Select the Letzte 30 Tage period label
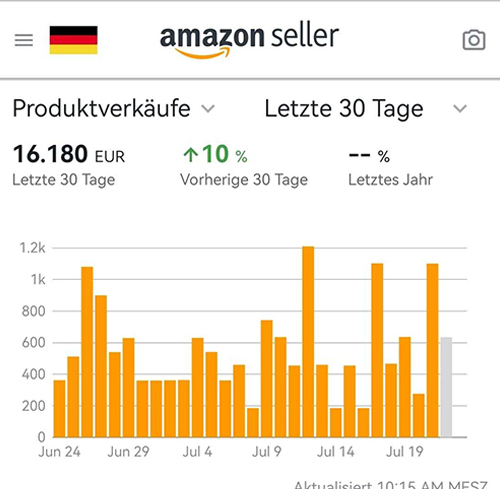The height and width of the screenshot is (489, 500). point(344,109)
